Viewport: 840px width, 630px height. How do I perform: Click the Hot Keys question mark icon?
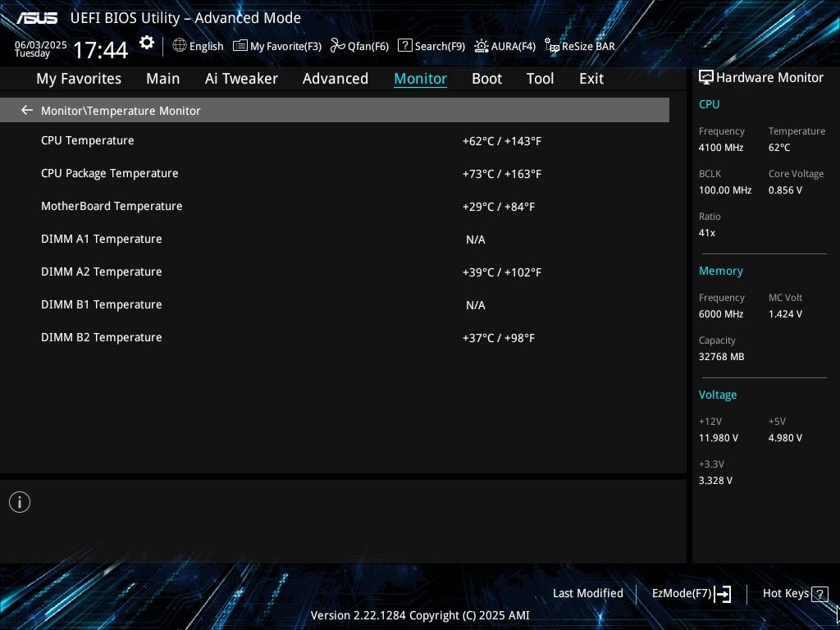pyautogui.click(x=819, y=594)
